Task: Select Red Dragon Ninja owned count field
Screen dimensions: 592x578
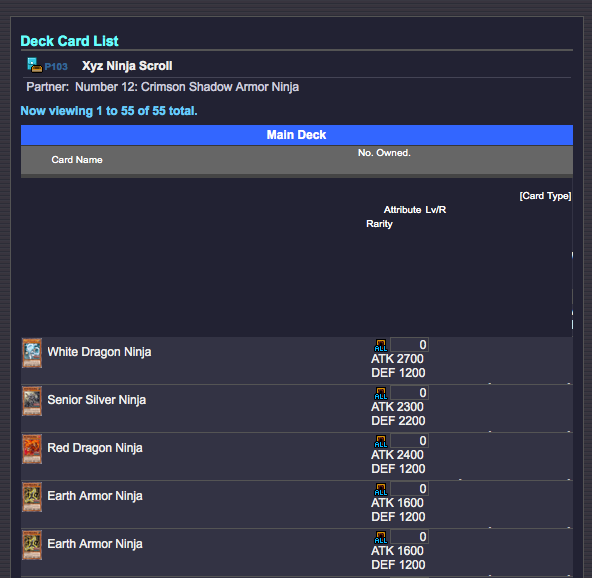Action: pyautogui.click(x=409, y=441)
